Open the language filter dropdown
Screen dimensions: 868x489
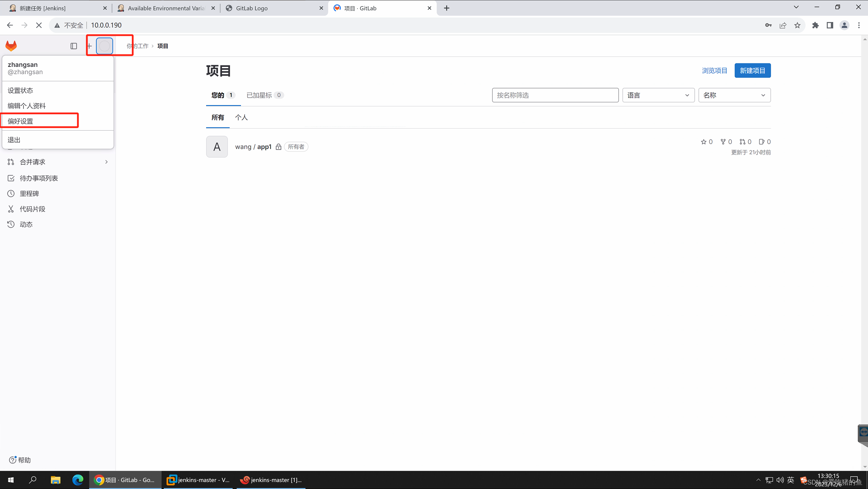pos(658,95)
